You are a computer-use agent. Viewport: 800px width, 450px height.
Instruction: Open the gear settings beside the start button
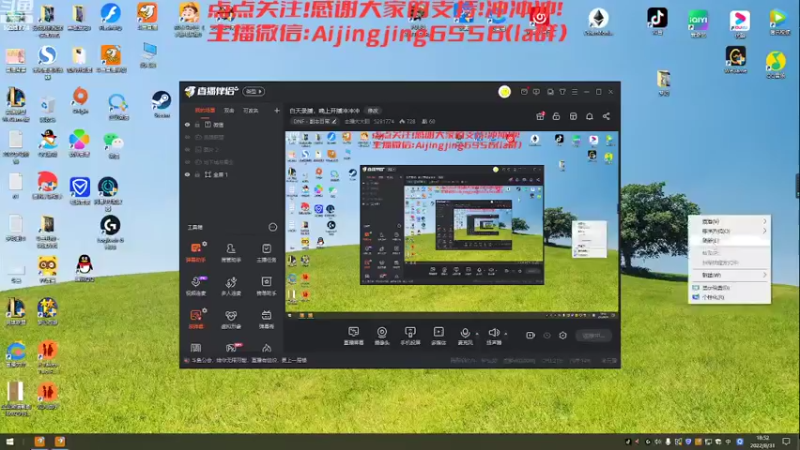(x=563, y=335)
